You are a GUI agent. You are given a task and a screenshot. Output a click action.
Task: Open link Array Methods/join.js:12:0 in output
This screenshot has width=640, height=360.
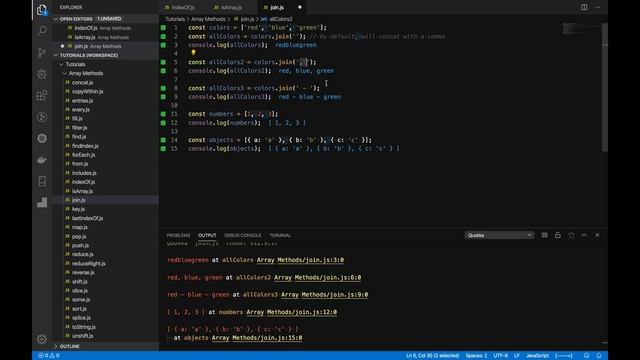pos(291,312)
